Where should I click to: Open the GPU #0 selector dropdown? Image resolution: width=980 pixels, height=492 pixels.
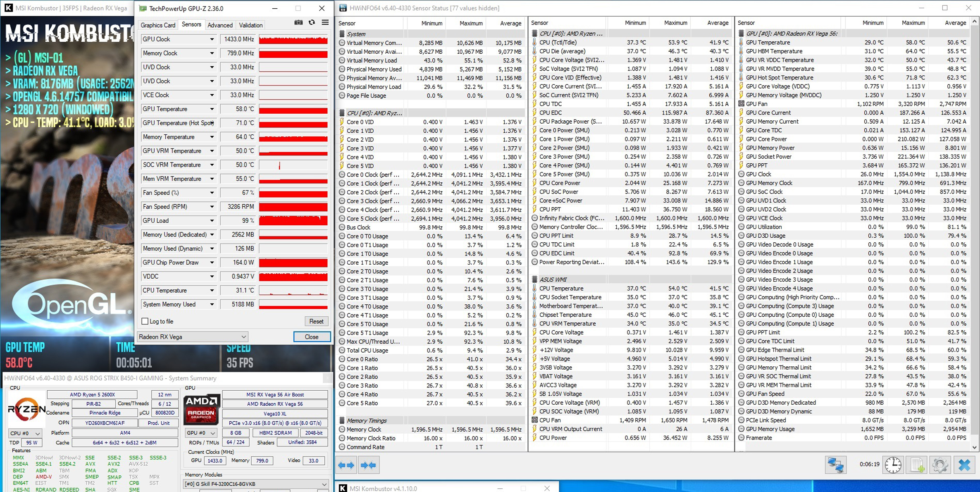pyautogui.click(x=201, y=433)
